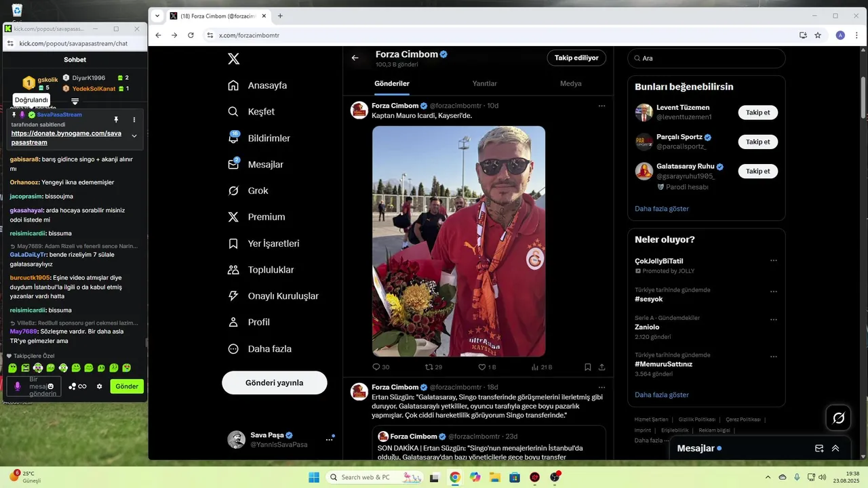Open Keşfet in the X sidebar
The image size is (868, 488).
point(252,112)
